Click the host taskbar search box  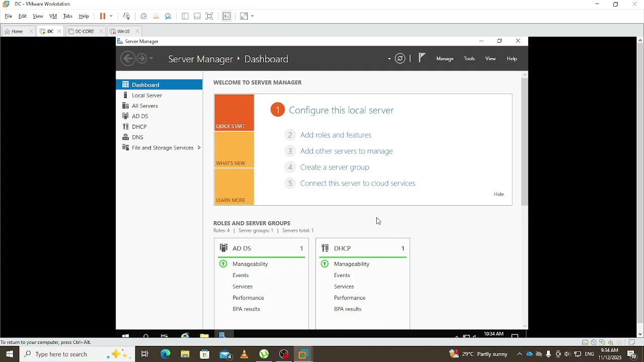pyautogui.click(x=77, y=354)
